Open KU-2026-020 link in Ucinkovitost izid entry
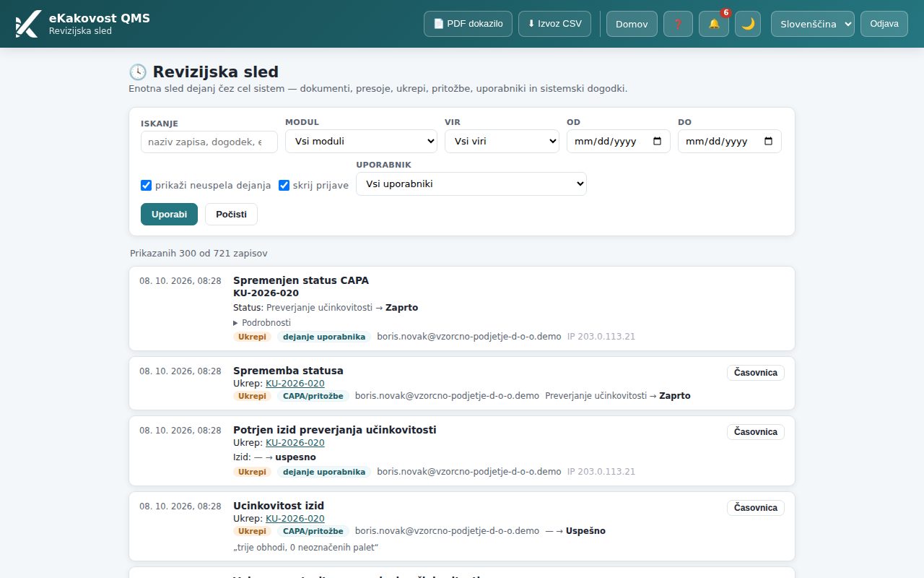This screenshot has height=578, width=924. (295, 519)
